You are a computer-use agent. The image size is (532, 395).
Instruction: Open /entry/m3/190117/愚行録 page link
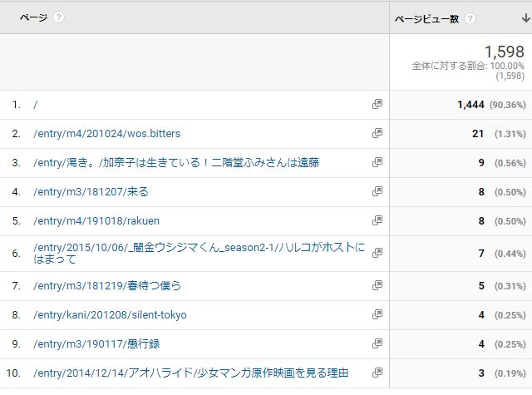96,344
